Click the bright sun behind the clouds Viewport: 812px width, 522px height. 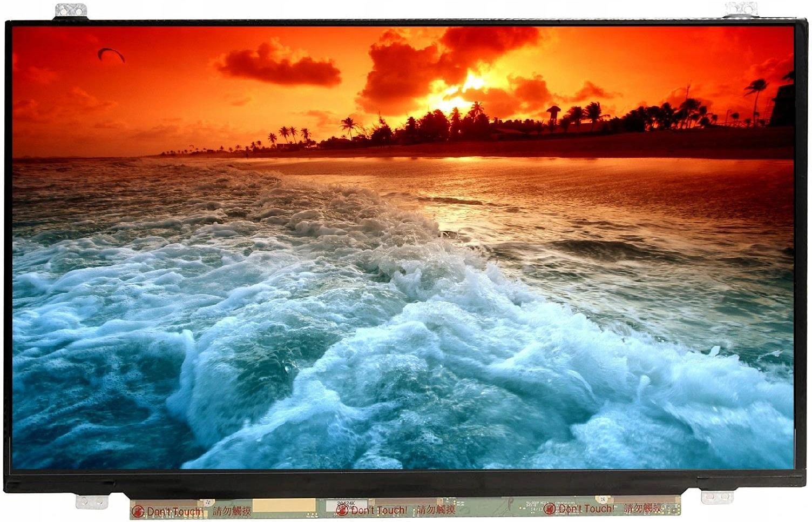[473, 82]
